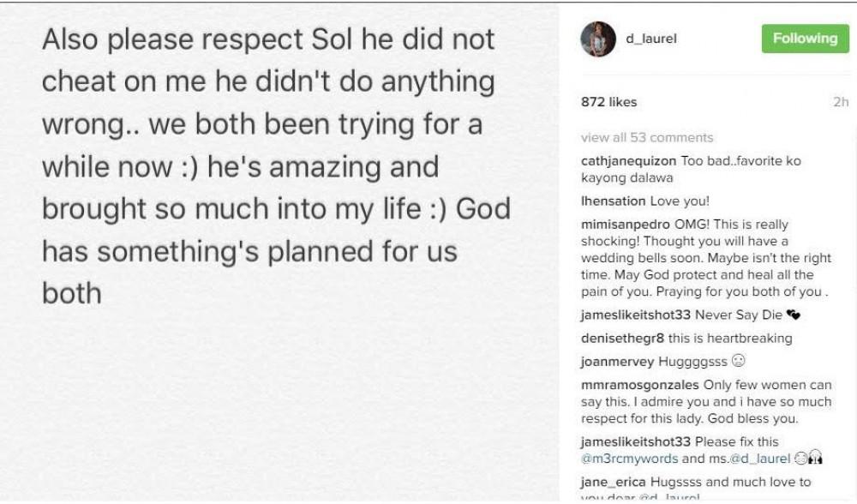
Task: Click jameslikeitshot33 beside Never Say Die comment
Action: [636, 315]
